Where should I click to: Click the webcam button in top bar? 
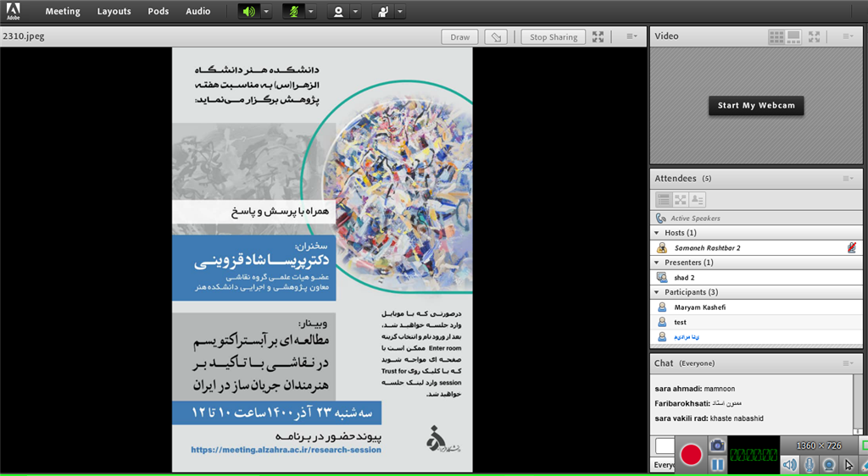click(338, 12)
